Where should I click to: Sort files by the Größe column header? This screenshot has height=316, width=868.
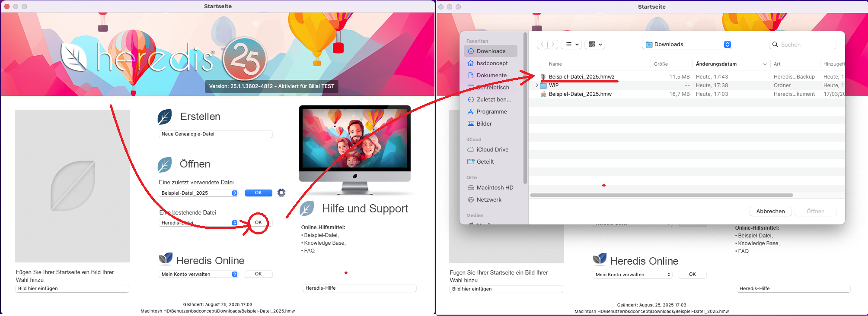pyautogui.click(x=661, y=64)
